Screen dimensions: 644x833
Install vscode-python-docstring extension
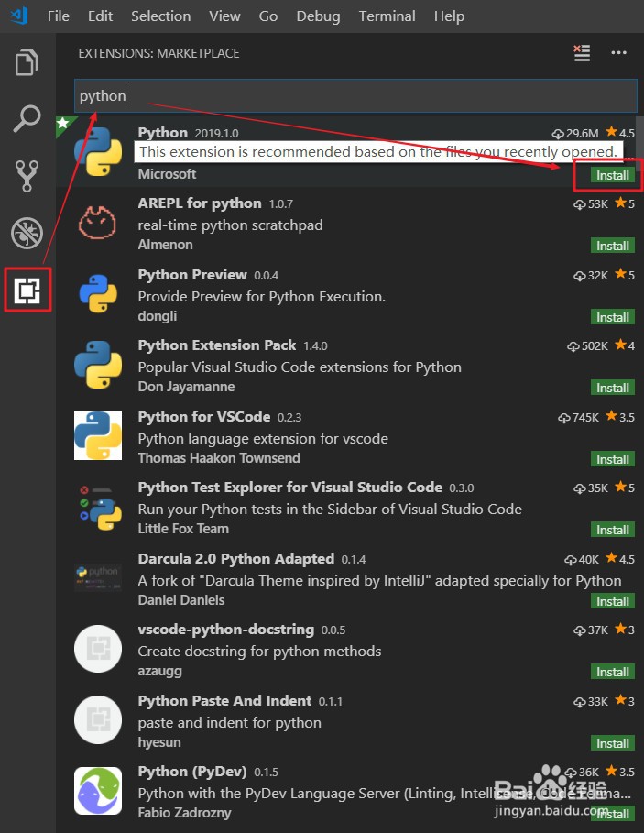[x=613, y=672]
